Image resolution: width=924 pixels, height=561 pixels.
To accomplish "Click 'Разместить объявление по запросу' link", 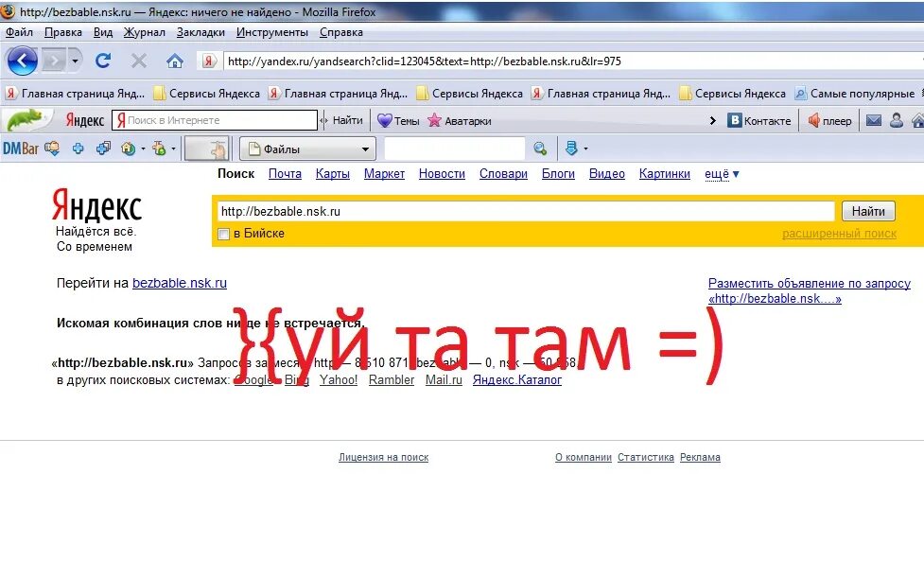I will point(810,284).
